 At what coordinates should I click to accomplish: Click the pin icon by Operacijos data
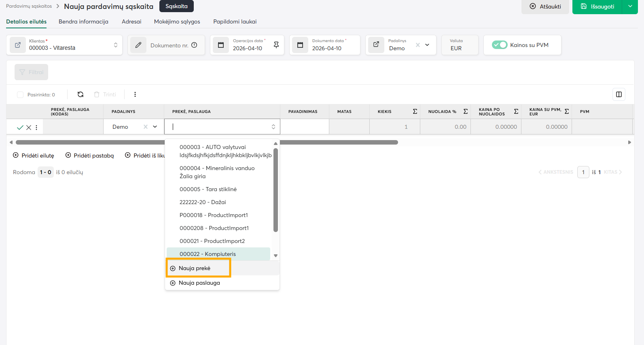pos(276,45)
